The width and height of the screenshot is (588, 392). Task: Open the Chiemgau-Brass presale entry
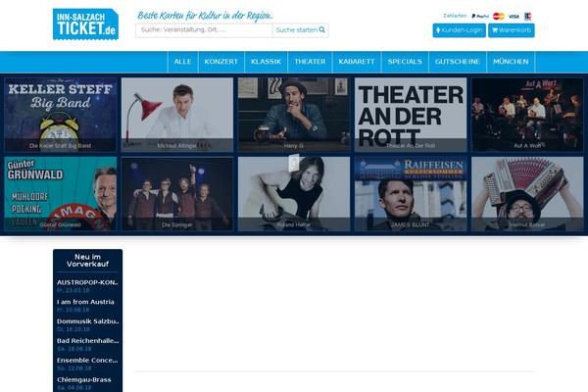(x=84, y=379)
